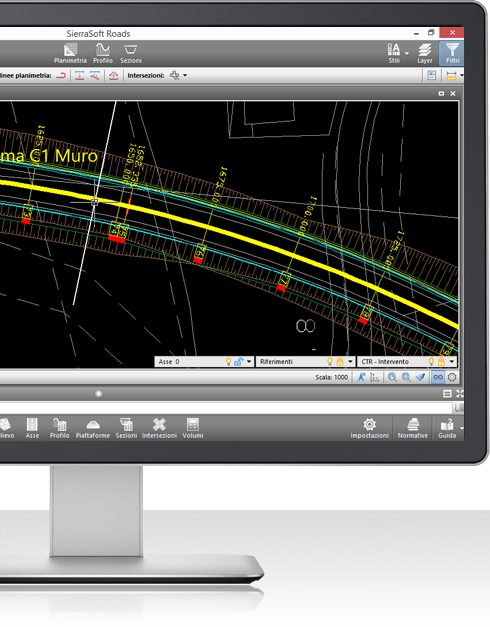This screenshot has width=490, height=627.
Task: Toggle the CTR - Intervento light bulb
Action: (431, 361)
